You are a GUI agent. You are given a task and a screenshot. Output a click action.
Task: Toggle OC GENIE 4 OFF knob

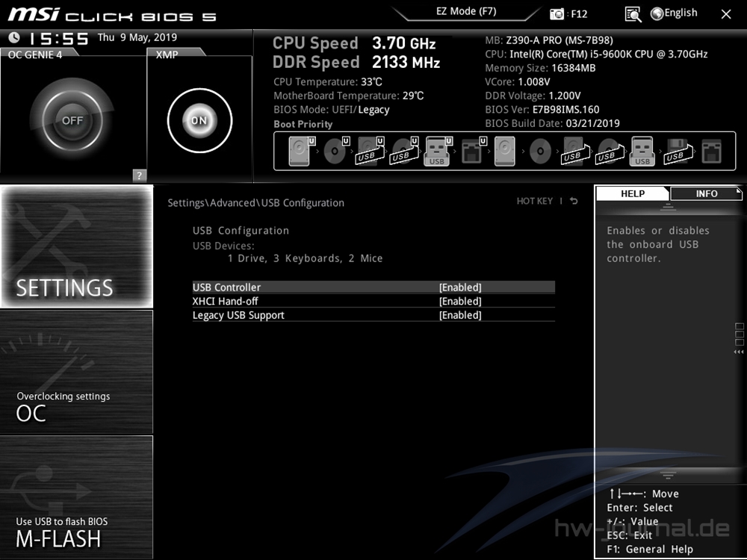[72, 120]
